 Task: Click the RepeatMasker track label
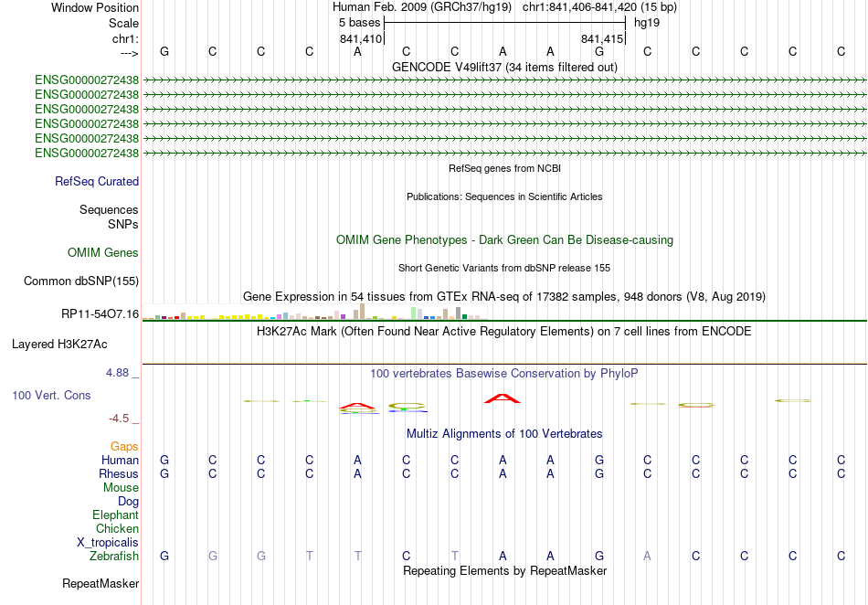coord(101,583)
